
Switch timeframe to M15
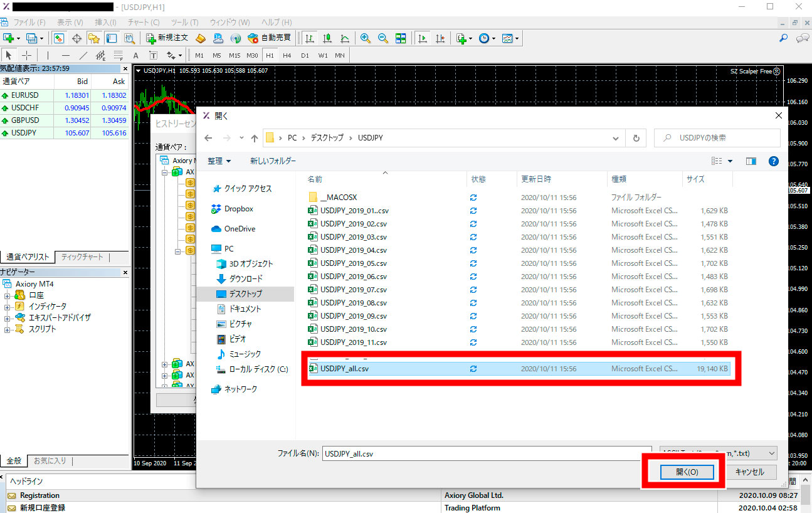click(235, 55)
